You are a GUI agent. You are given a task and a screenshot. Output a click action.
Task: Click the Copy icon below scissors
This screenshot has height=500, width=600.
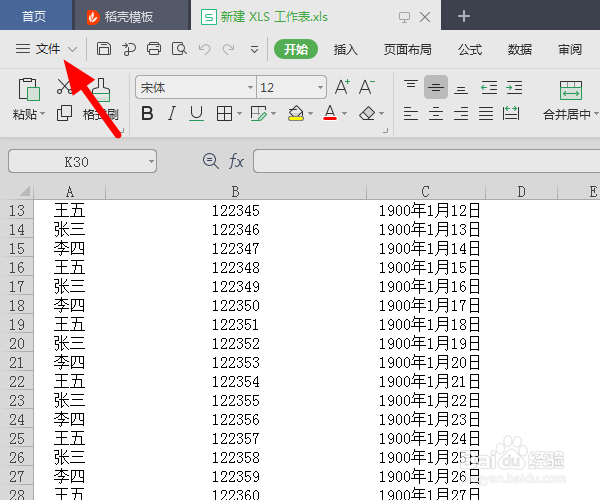tap(64, 113)
